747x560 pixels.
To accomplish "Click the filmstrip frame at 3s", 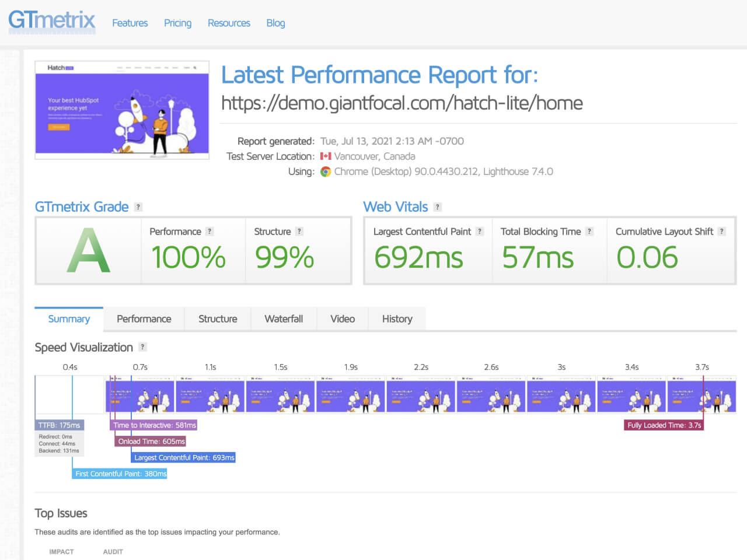I will 561,394.
